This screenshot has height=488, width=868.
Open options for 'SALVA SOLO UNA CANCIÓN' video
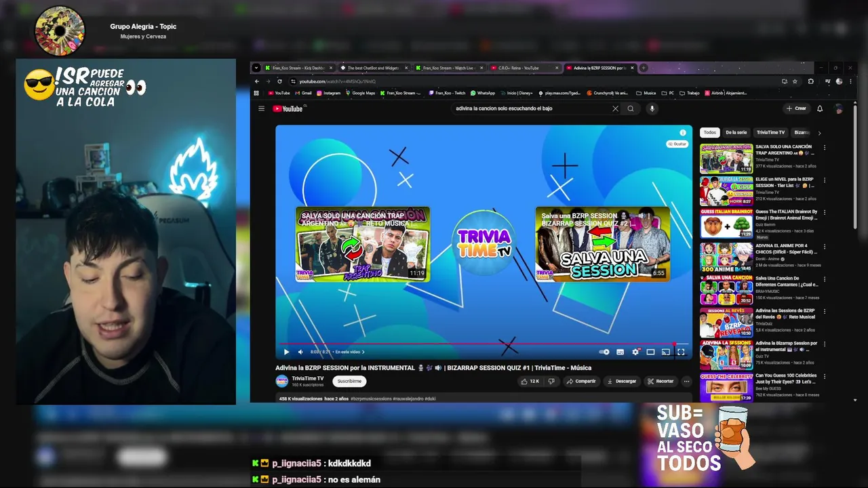pyautogui.click(x=825, y=147)
